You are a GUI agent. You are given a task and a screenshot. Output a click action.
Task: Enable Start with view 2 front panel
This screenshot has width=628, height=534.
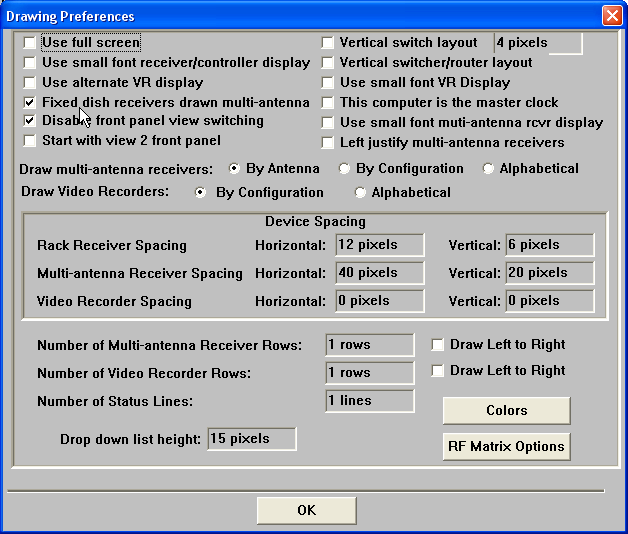pyautogui.click(x=30, y=141)
